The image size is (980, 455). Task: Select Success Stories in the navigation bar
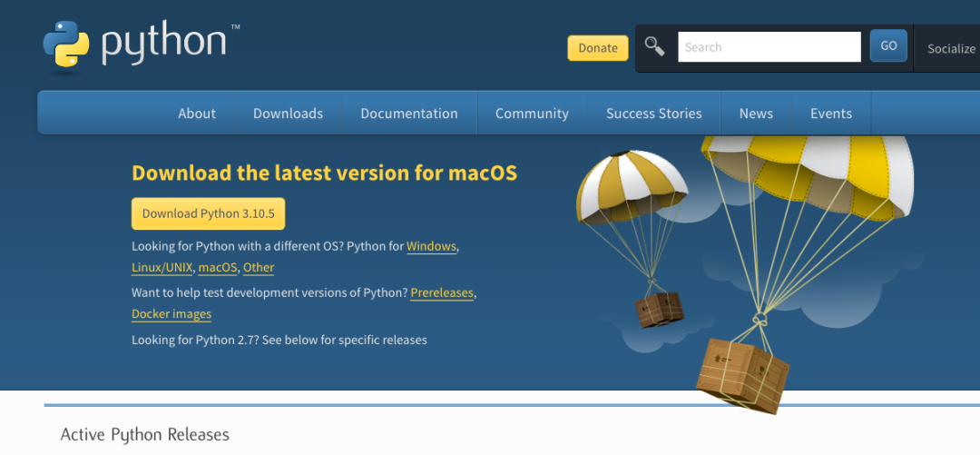tap(653, 114)
